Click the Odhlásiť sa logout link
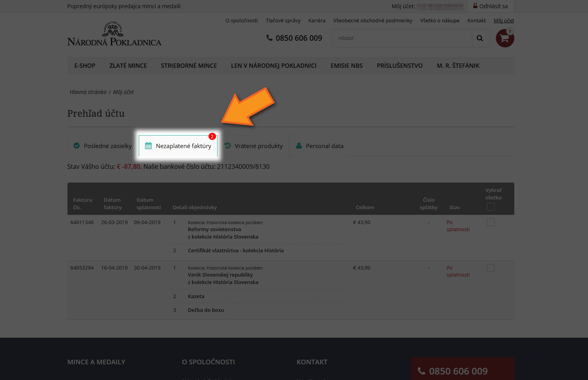 (x=493, y=6)
